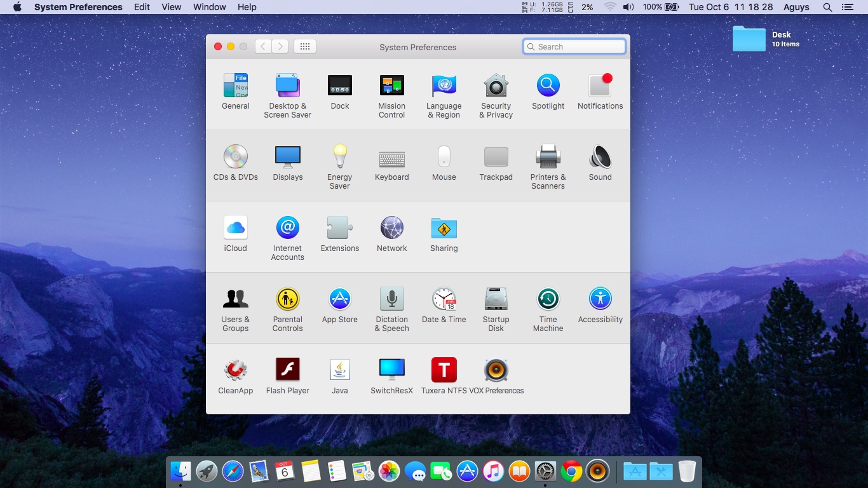868x488 pixels.
Task: Open Extensions preferences
Action: [340, 234]
